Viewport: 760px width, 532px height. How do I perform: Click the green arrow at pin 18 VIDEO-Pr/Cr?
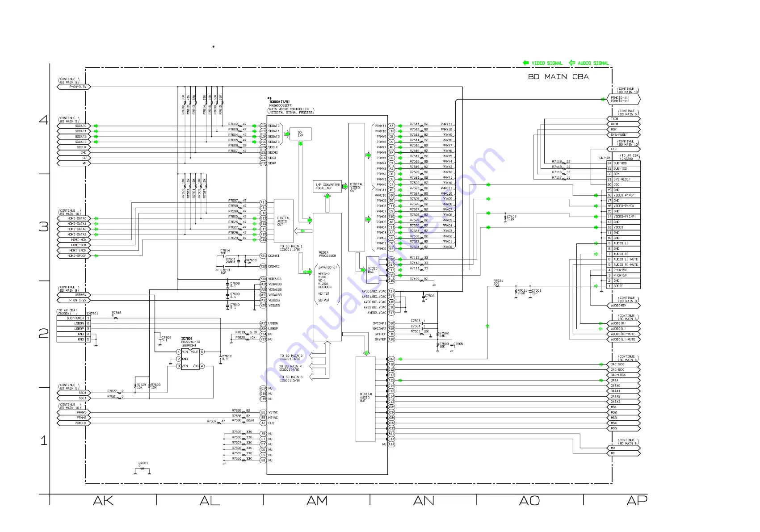[596, 195]
